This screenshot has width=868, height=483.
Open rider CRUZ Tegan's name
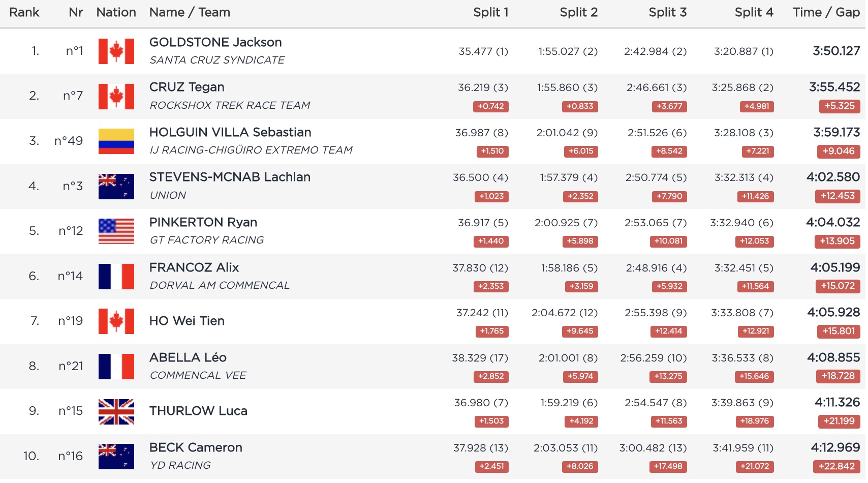coord(187,87)
